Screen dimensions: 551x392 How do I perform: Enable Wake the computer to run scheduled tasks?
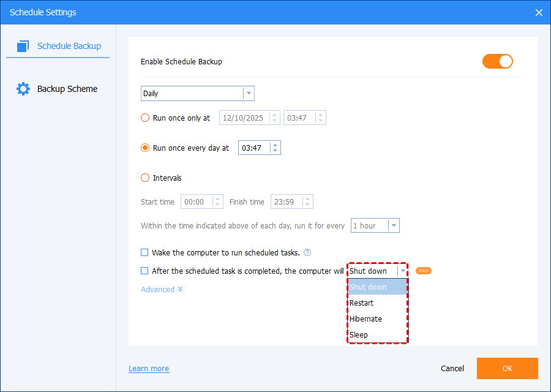pyautogui.click(x=145, y=252)
